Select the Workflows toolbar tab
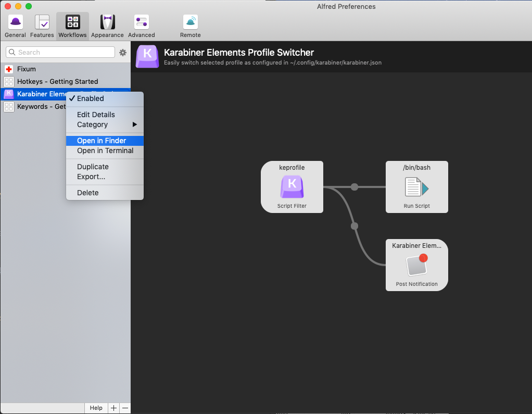This screenshot has height=414, width=532. 72,26
